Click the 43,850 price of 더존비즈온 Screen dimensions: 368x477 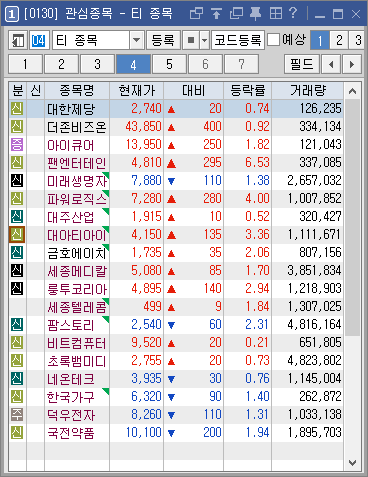click(x=143, y=127)
